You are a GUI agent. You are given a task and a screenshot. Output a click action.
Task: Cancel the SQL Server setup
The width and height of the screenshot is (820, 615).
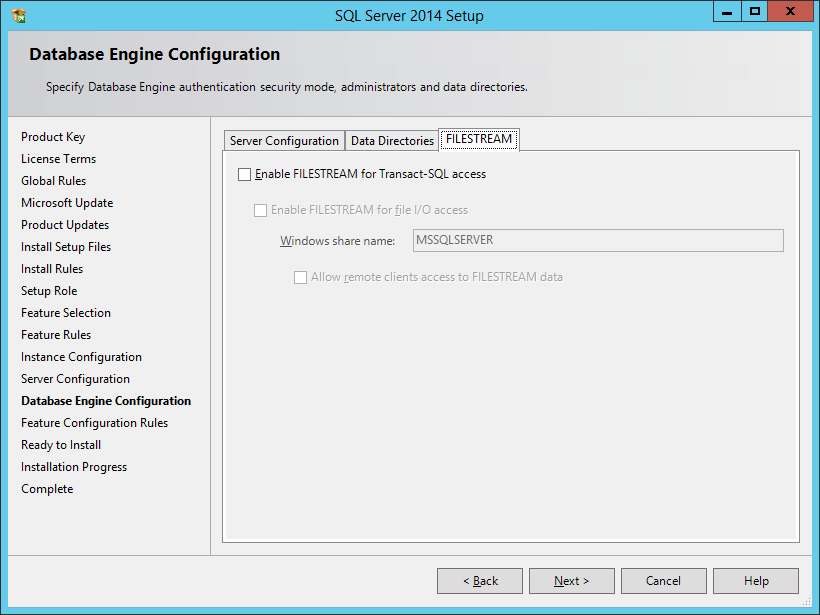click(x=663, y=581)
